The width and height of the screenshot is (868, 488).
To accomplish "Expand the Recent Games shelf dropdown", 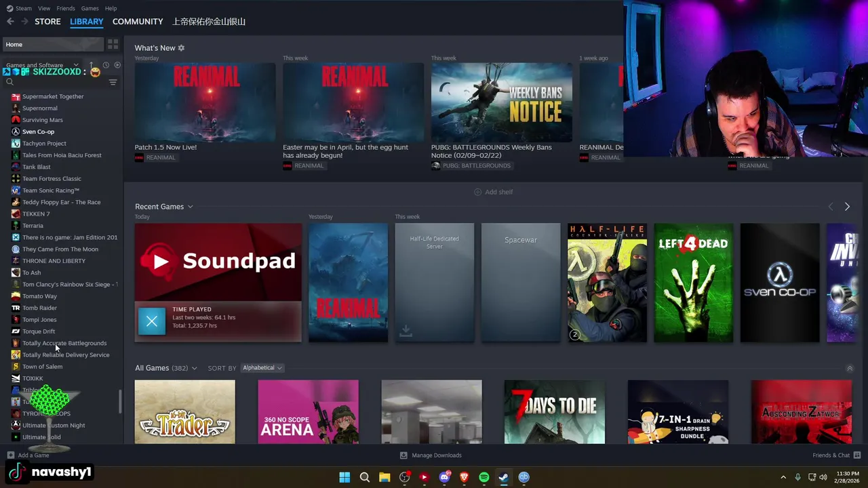I will pos(190,207).
